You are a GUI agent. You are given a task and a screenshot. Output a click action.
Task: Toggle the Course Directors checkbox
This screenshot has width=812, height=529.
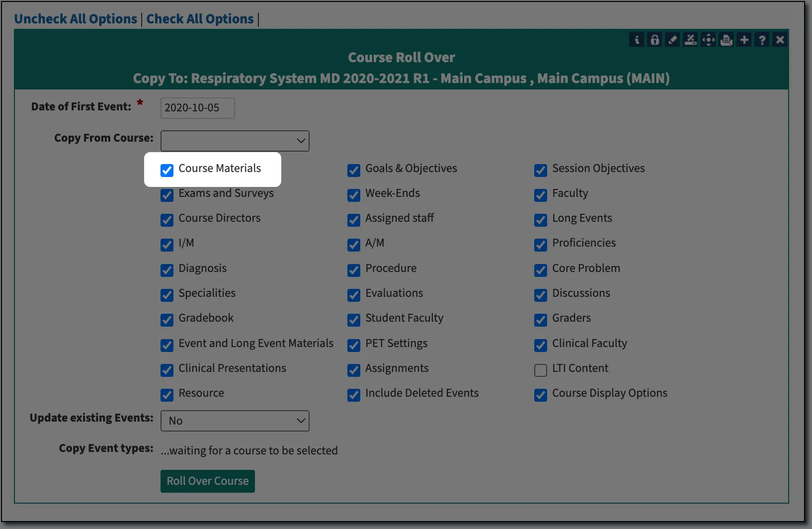coord(167,220)
